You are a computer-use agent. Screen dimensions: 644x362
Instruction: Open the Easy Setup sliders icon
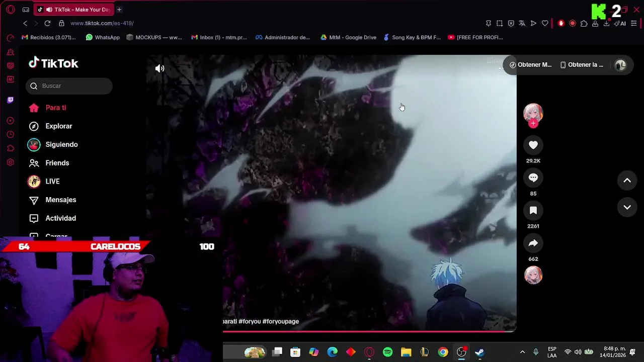634,23
